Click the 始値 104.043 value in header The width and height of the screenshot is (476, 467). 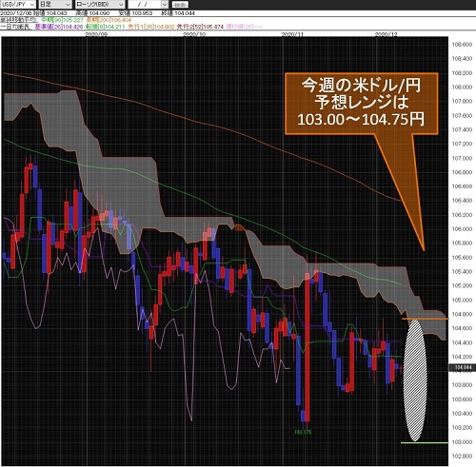pyautogui.click(x=50, y=13)
